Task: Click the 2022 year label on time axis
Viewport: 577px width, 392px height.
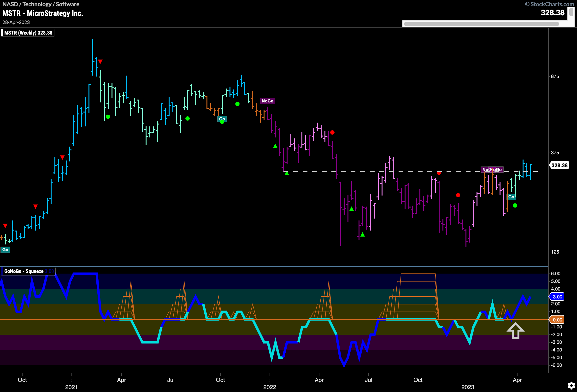Action: 270,387
